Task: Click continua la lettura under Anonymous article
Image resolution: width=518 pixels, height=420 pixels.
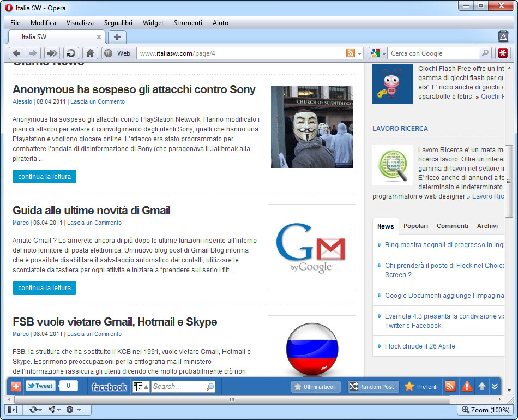Action: (x=44, y=177)
